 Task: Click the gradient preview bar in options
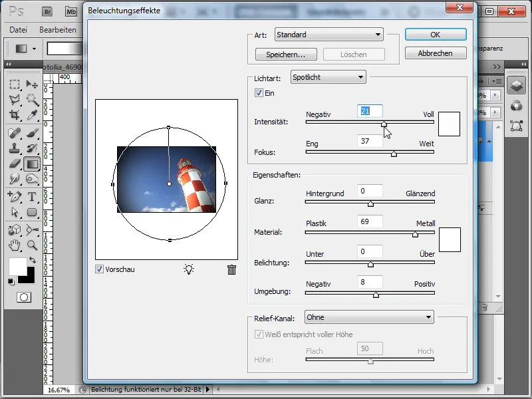[x=65, y=49]
